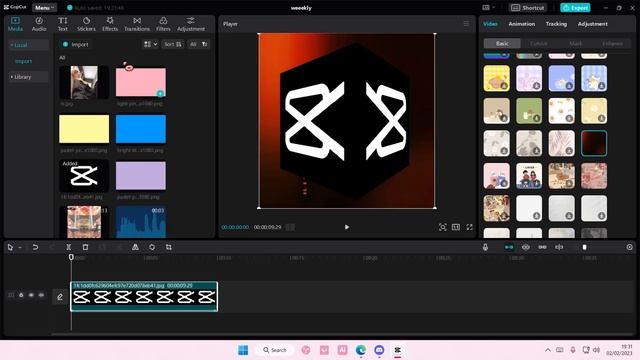Click the player aspect ratio icon

[x=456, y=227]
